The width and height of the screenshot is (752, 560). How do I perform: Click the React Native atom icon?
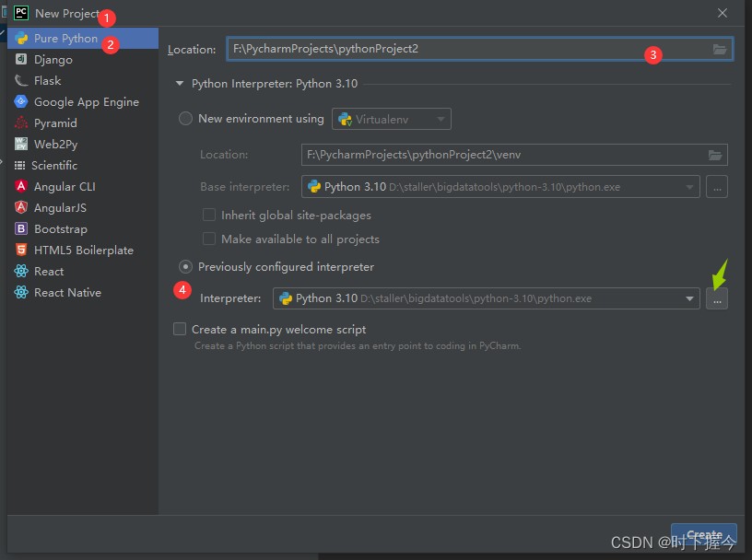tap(21, 292)
